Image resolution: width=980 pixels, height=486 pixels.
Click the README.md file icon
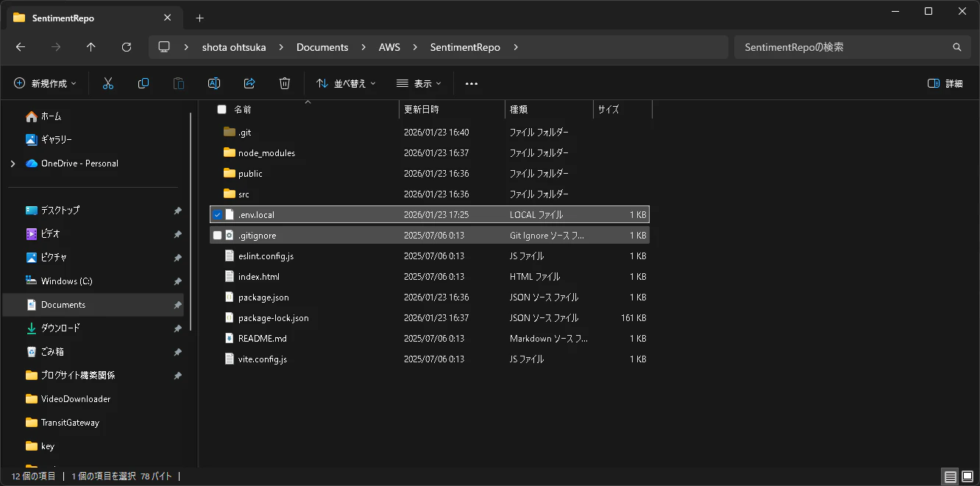pyautogui.click(x=229, y=339)
